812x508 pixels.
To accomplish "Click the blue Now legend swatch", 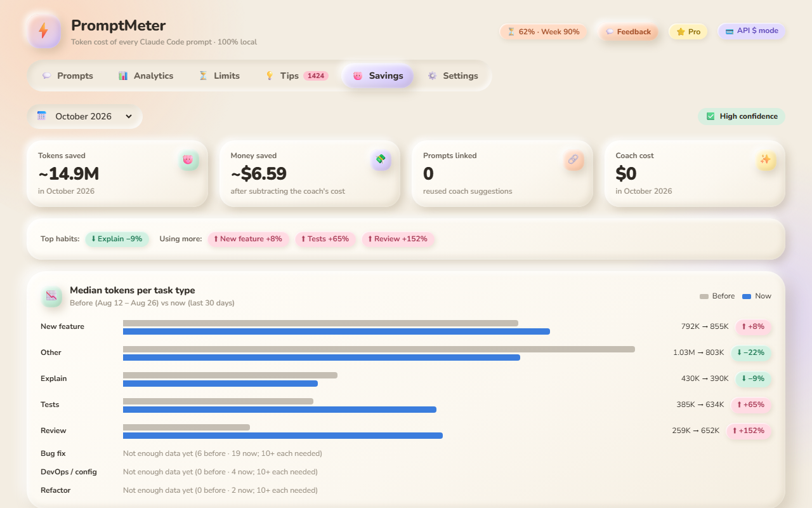I will click(747, 297).
